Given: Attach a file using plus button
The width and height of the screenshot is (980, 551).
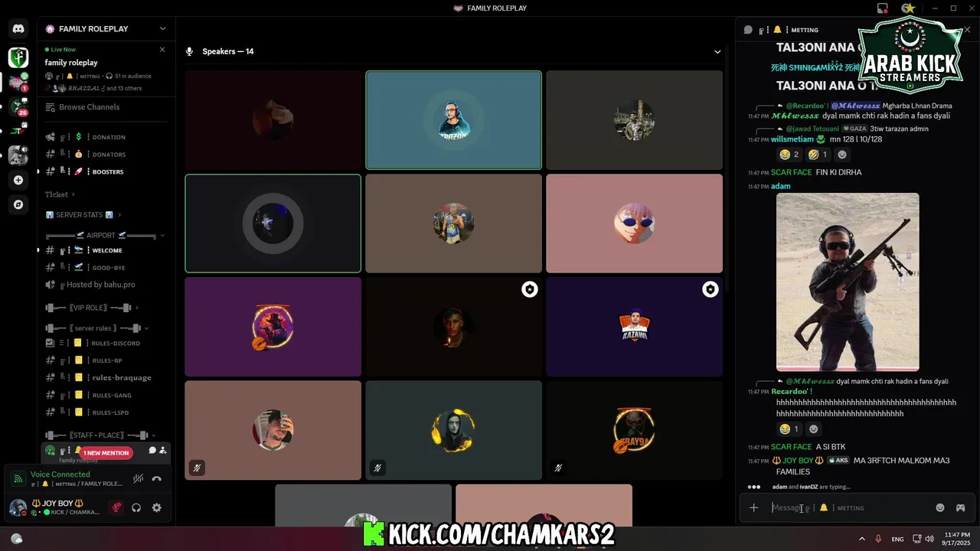Looking at the screenshot, I should click(x=754, y=507).
